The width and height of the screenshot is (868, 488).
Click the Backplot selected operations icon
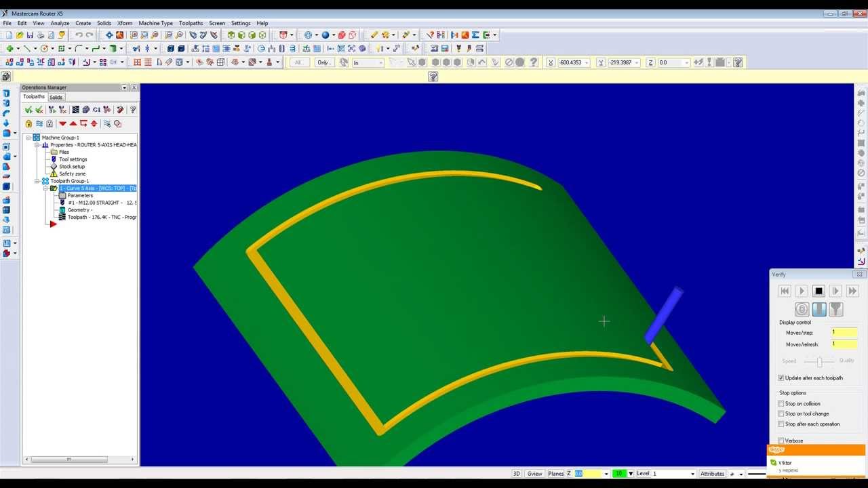[x=76, y=110]
